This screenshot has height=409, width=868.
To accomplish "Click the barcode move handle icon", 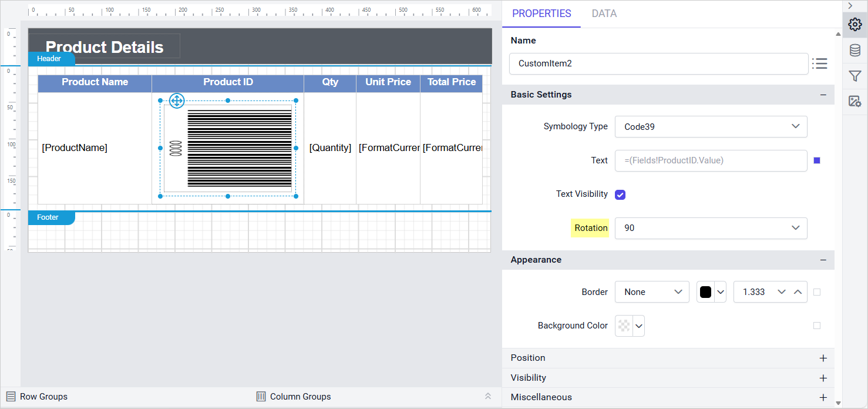I will 177,101.
